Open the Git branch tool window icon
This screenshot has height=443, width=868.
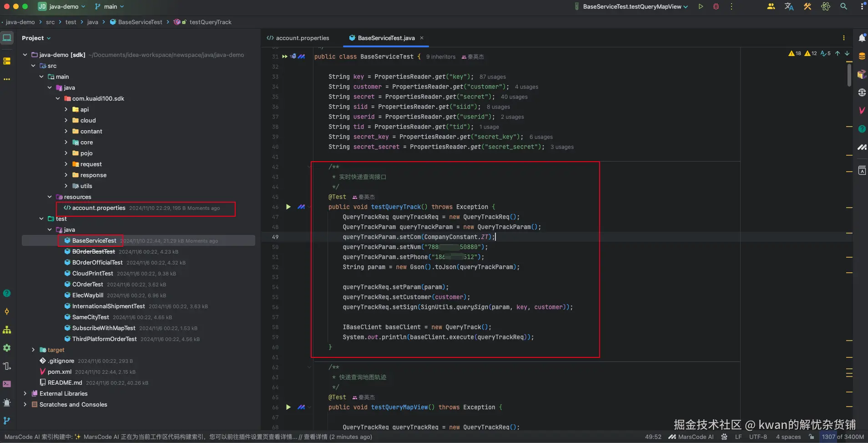click(7, 421)
